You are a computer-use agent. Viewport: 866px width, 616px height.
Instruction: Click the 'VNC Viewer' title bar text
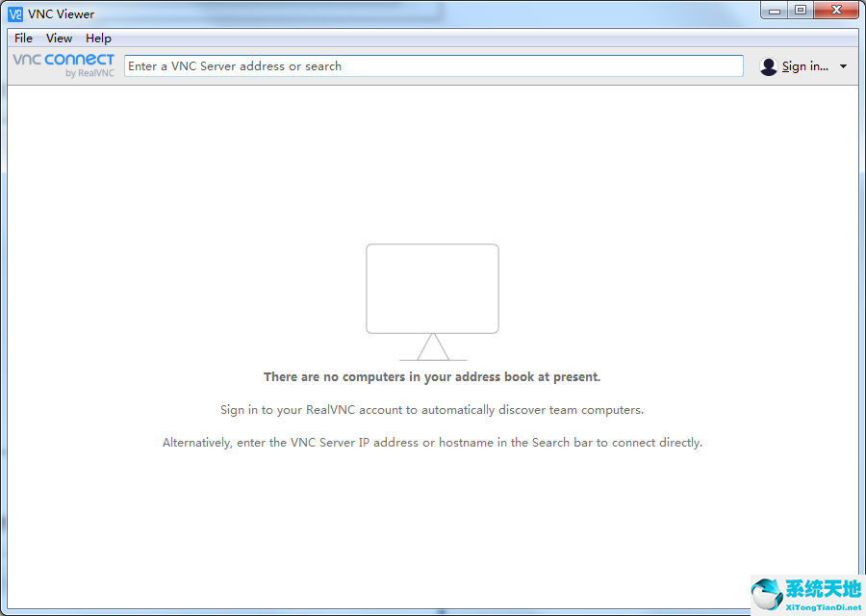coord(62,13)
